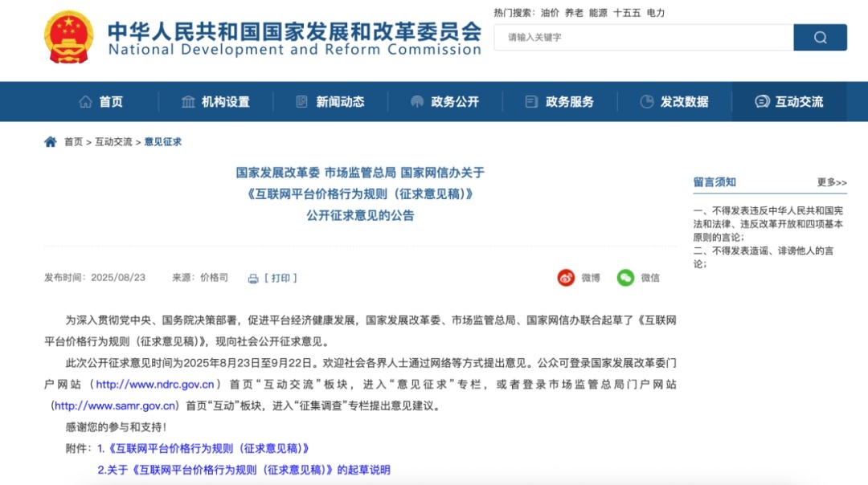Open the 机构设置 navigation menu

point(215,102)
